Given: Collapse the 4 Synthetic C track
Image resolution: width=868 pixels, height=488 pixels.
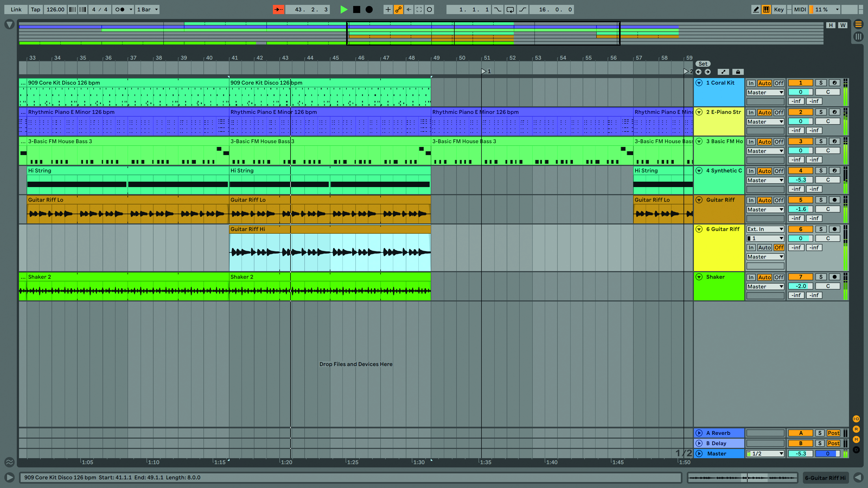Looking at the screenshot, I should click(x=699, y=171).
